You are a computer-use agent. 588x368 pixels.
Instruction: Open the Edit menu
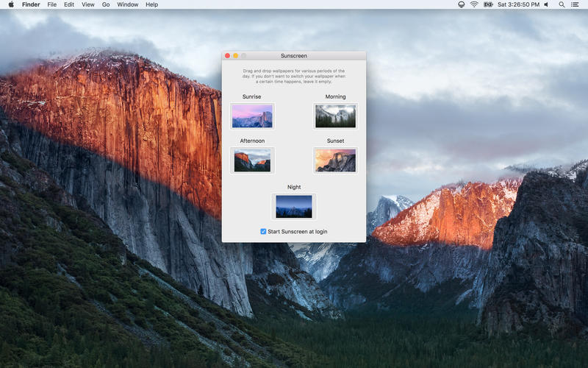(69, 4)
